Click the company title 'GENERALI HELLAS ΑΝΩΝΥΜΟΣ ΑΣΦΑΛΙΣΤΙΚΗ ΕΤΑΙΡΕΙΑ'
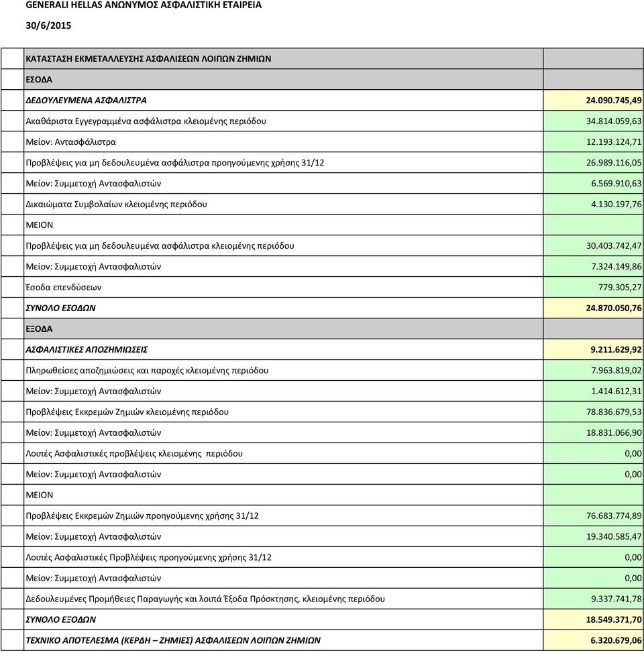 coord(144,5)
